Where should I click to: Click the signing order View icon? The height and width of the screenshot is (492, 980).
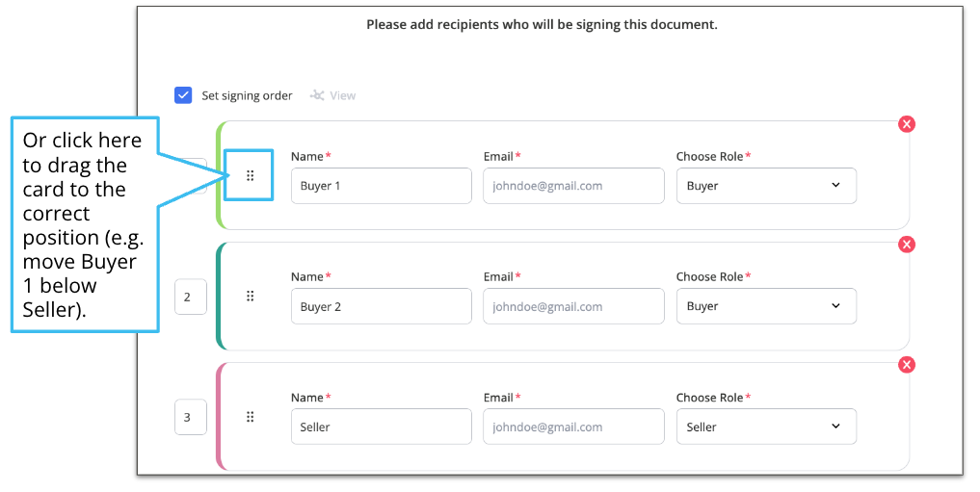point(317,95)
